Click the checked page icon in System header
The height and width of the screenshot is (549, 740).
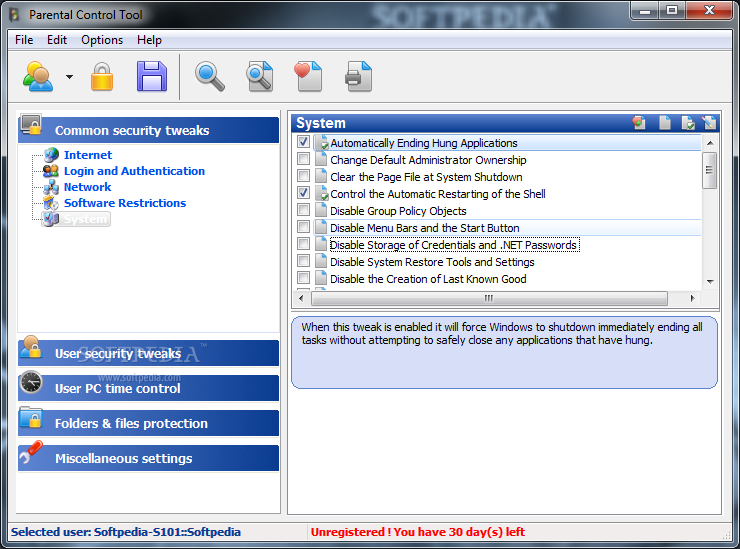688,123
